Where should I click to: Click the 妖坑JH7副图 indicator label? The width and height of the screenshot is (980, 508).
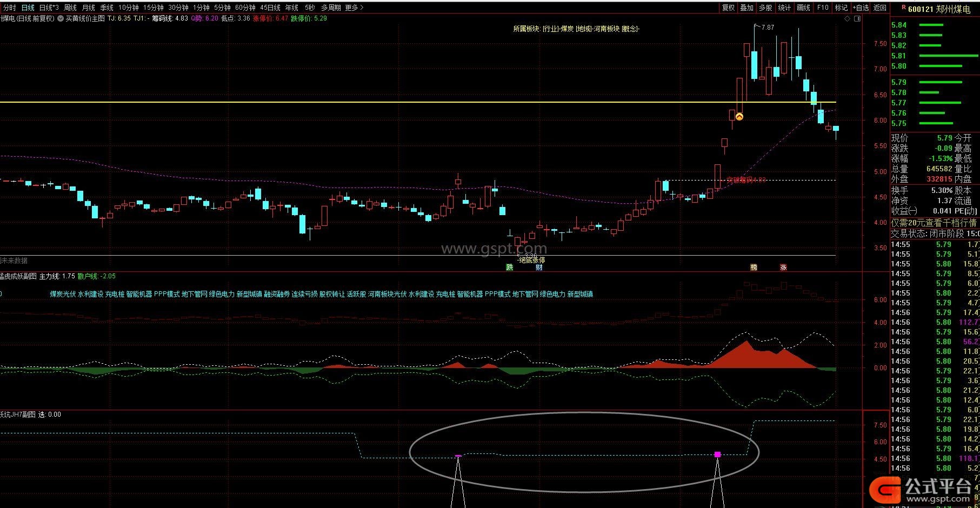pyautogui.click(x=18, y=415)
